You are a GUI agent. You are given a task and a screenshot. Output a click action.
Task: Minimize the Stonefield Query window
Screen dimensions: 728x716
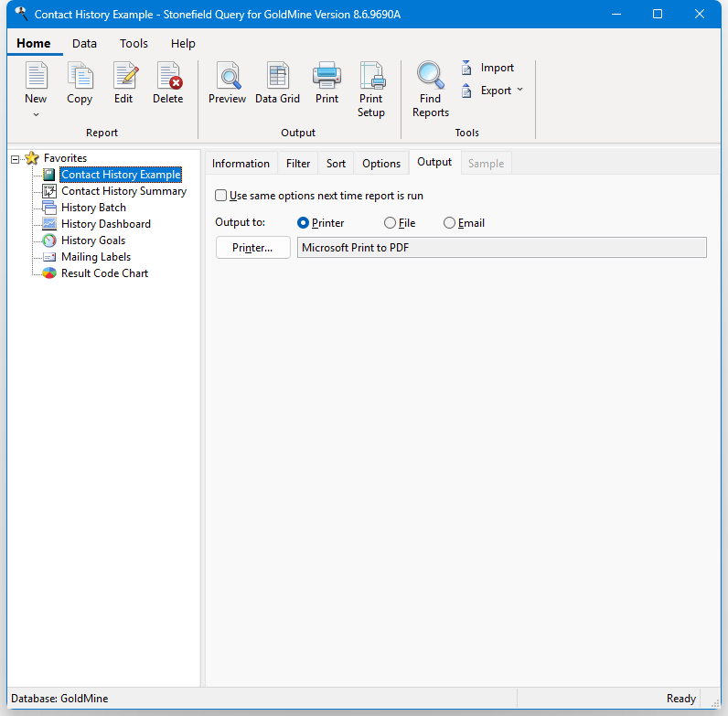616,14
